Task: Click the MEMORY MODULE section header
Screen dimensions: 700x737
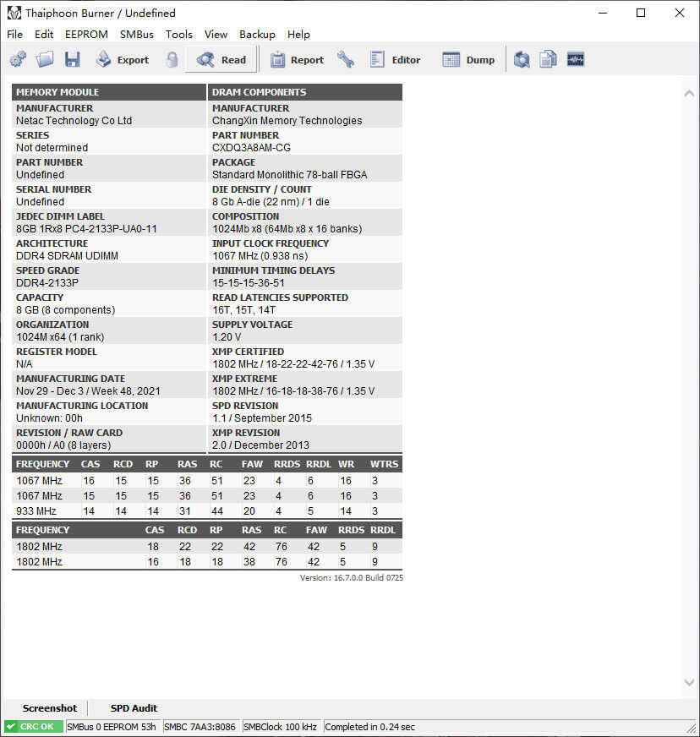Action: tap(109, 92)
